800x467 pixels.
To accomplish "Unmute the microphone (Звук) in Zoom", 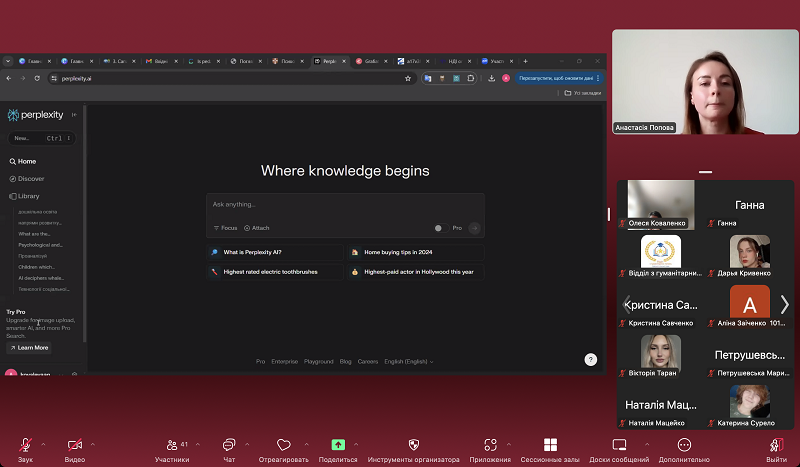I will pos(25,445).
